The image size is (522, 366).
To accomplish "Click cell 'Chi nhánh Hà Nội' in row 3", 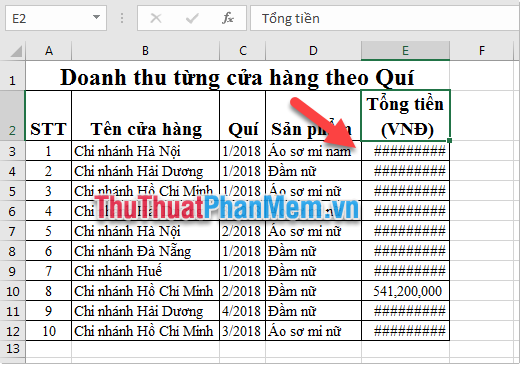I will pos(145,151).
